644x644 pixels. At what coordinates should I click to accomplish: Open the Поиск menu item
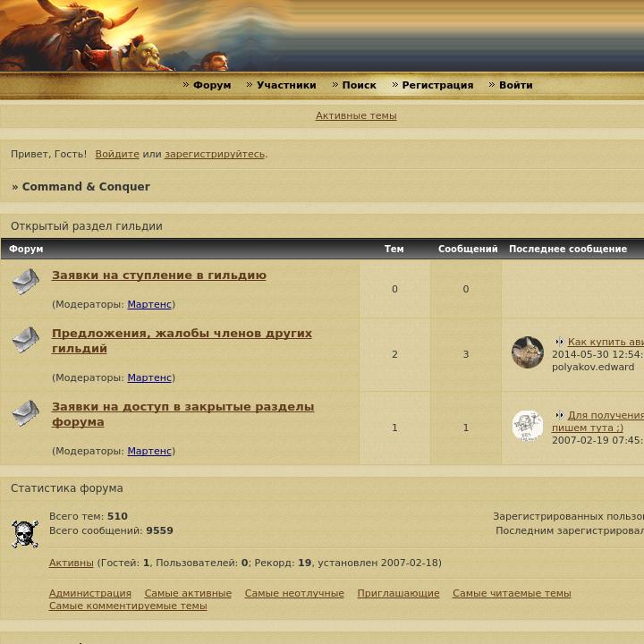pyautogui.click(x=359, y=85)
